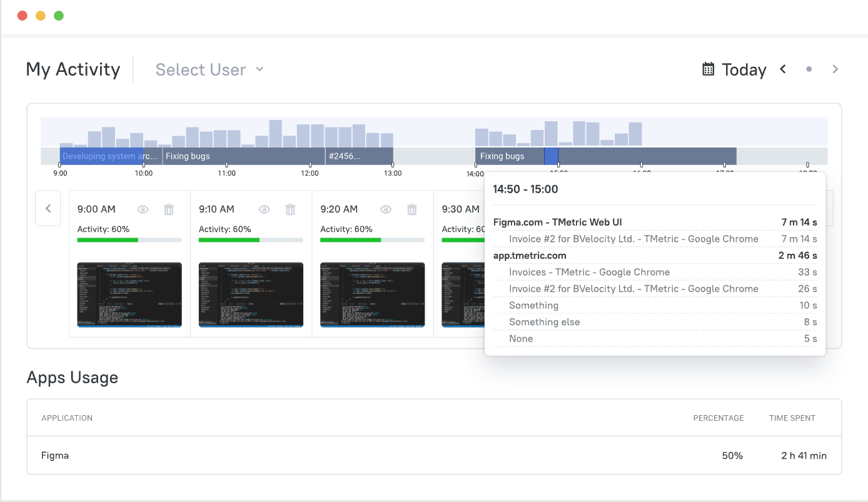Click the Today date label
This screenshot has width=868, height=502.
(x=744, y=69)
